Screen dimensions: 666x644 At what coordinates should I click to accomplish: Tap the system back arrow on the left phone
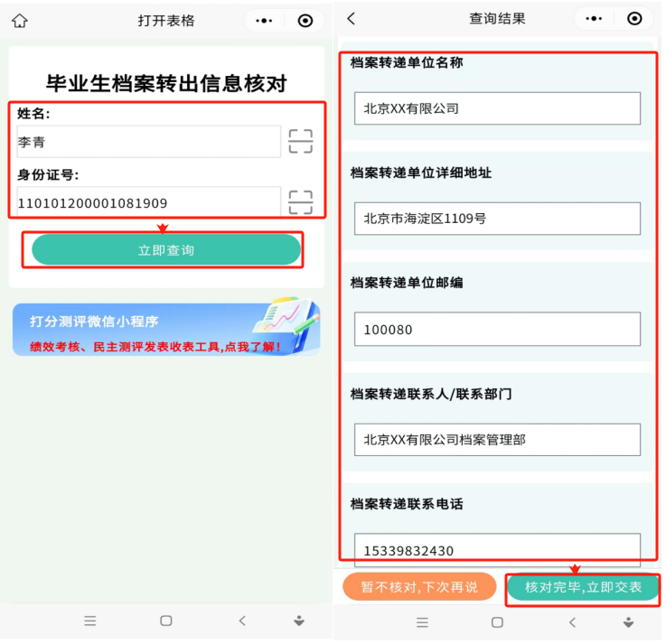point(242,621)
